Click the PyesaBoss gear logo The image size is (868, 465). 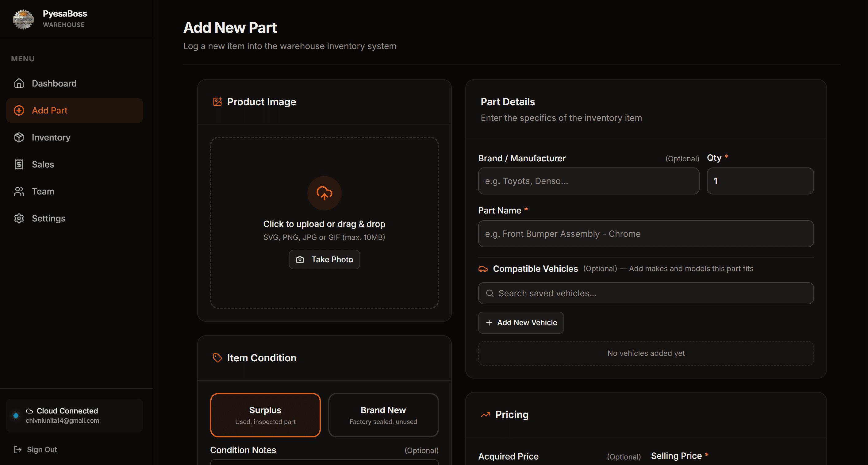click(23, 19)
